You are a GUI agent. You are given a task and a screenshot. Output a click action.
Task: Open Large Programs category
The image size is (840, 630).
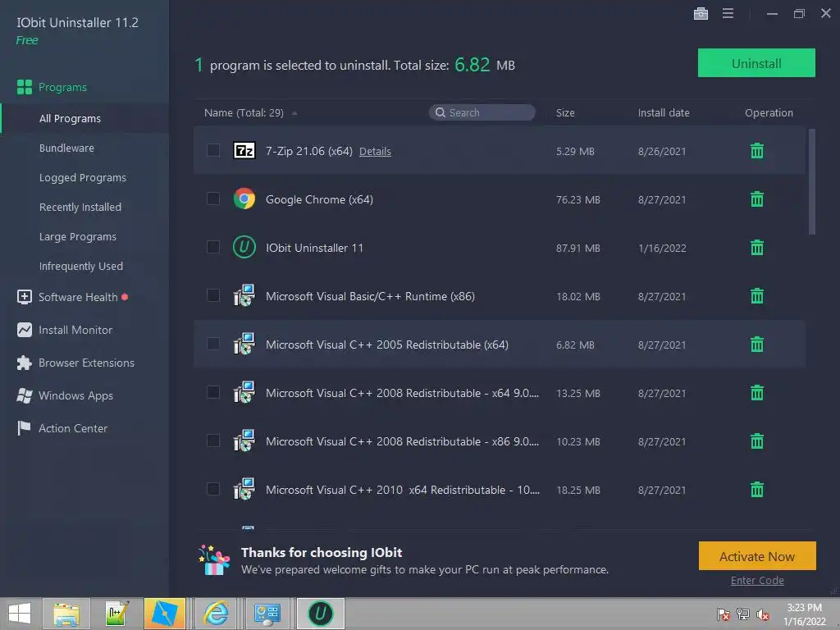coord(78,236)
